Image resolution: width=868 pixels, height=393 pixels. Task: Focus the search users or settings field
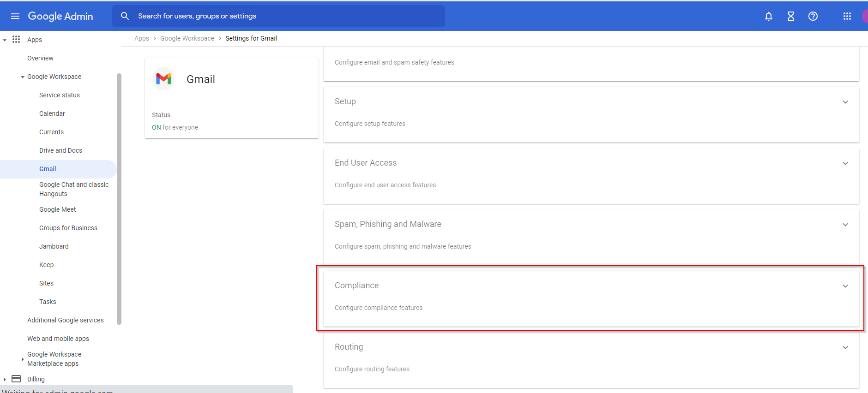pos(286,16)
